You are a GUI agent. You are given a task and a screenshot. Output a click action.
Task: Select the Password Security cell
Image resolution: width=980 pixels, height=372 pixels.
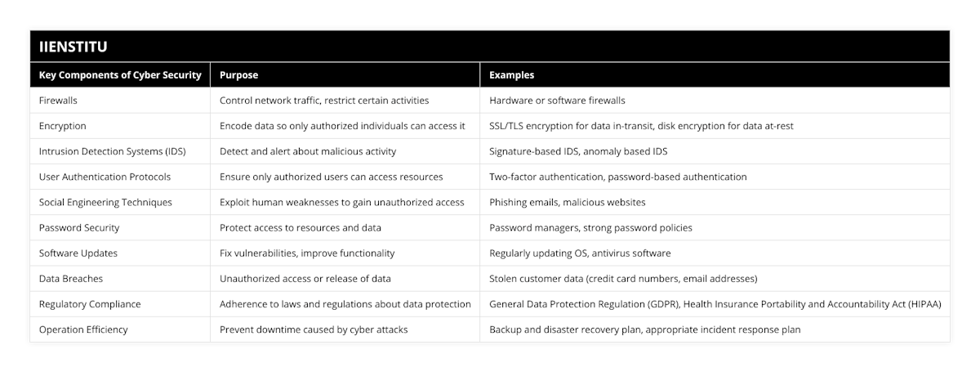click(79, 227)
